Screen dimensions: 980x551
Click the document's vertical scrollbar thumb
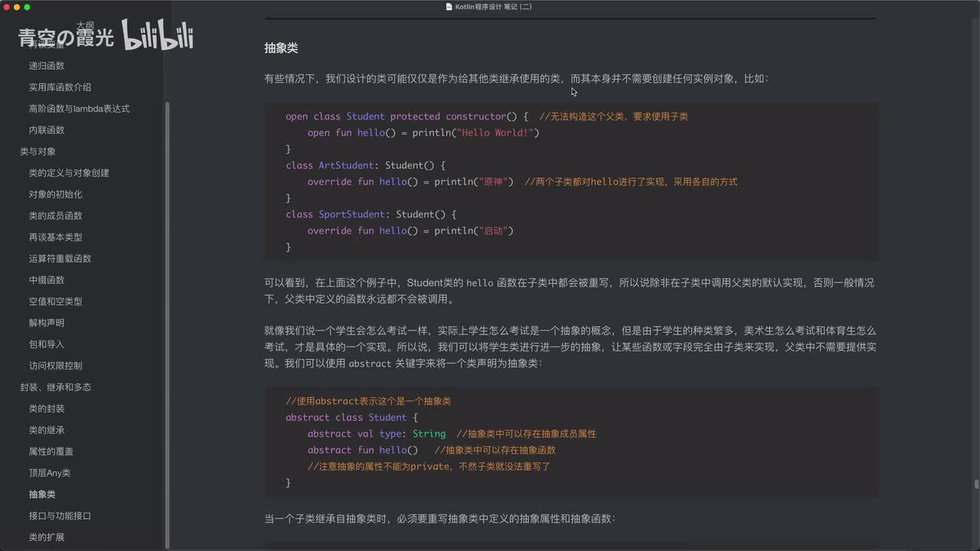click(976, 484)
